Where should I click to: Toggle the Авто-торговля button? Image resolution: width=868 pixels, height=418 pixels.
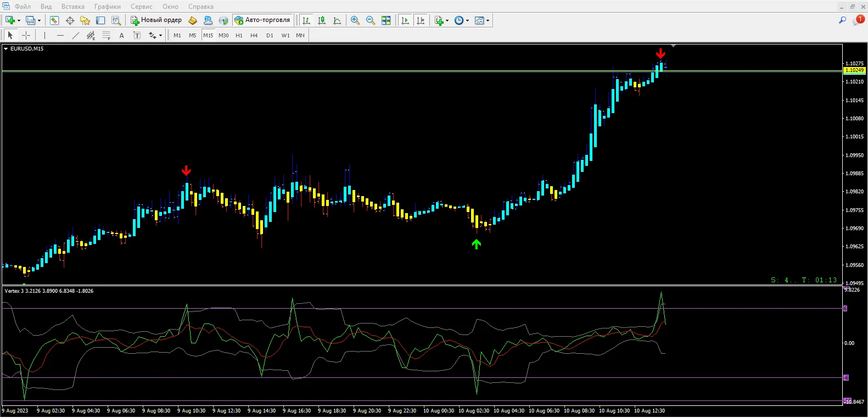point(262,20)
